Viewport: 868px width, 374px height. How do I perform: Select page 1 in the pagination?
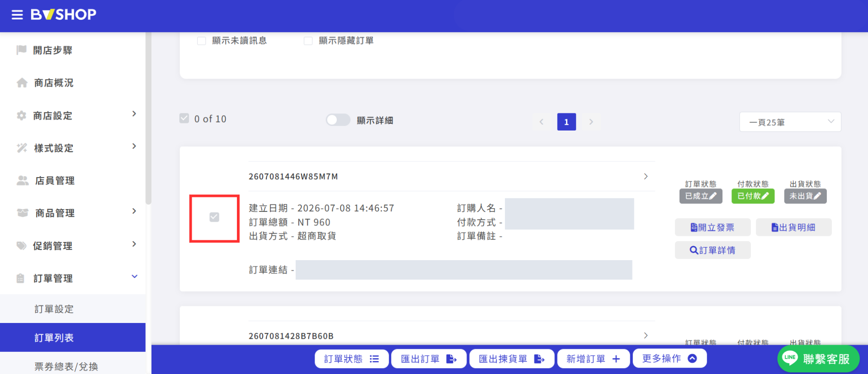[x=566, y=122]
